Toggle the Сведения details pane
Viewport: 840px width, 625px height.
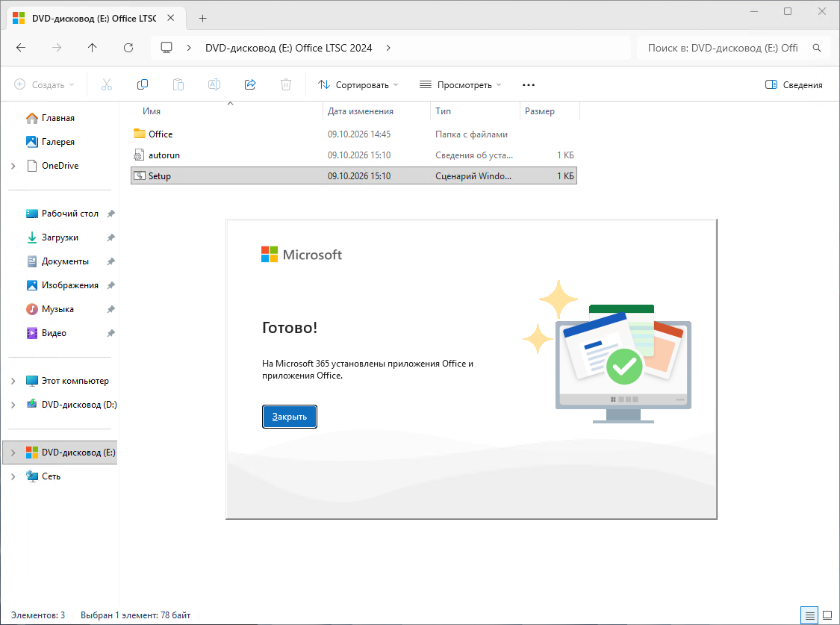[x=794, y=84]
